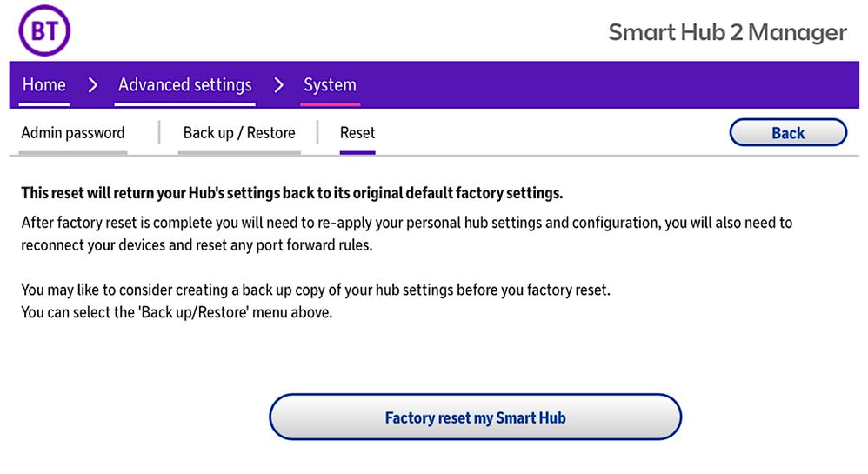Click the BT logo
This screenshot has width=868, height=474.
coord(43,31)
